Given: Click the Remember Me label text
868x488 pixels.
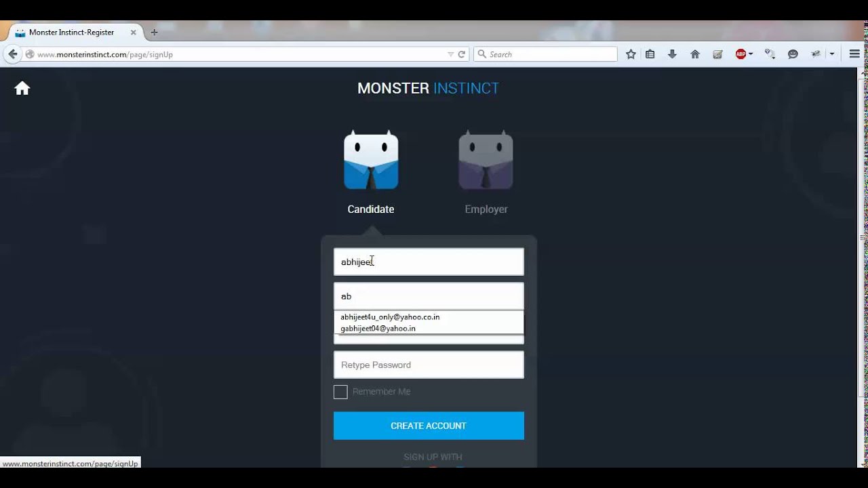Looking at the screenshot, I should [x=381, y=392].
